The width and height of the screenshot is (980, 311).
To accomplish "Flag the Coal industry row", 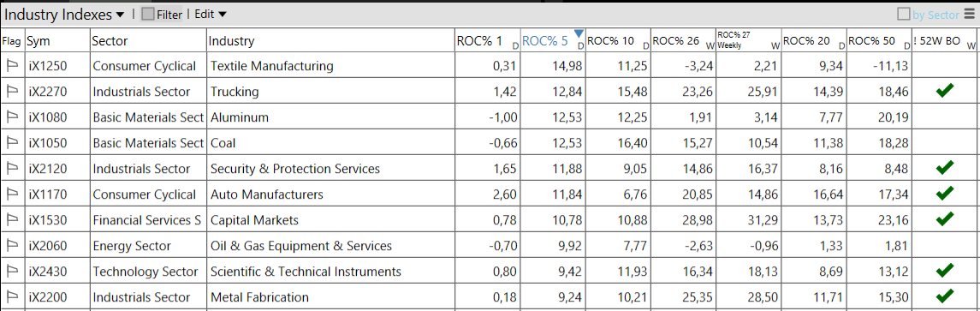I will point(11,143).
